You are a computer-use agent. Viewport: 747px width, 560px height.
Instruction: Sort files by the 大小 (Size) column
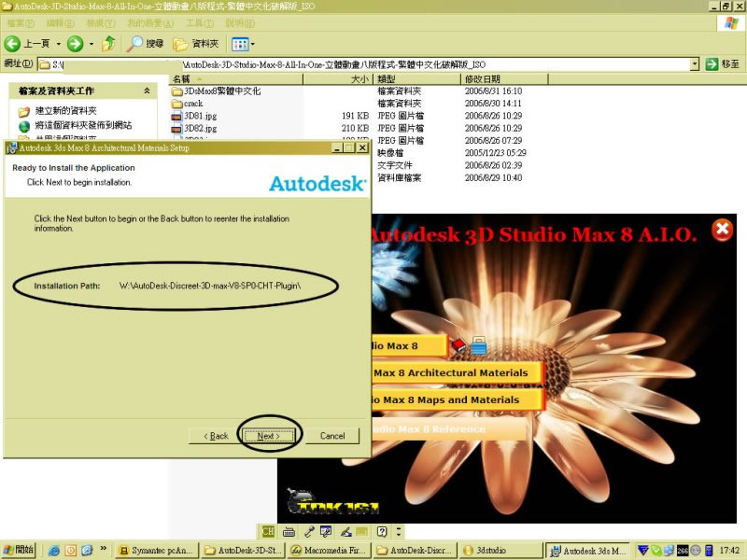[x=338, y=79]
